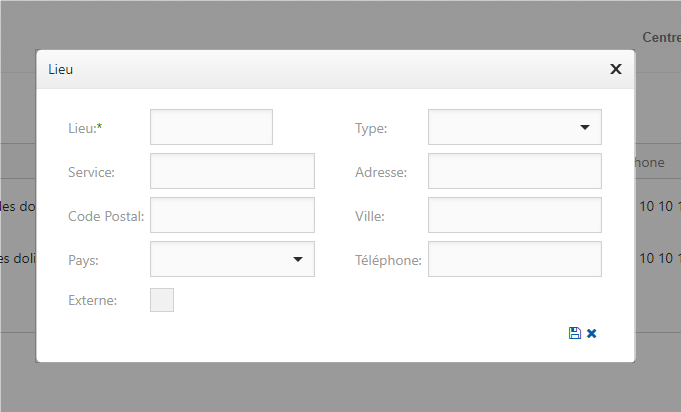The image size is (681, 412).
Task: Click into the Service input field
Action: coord(232,171)
